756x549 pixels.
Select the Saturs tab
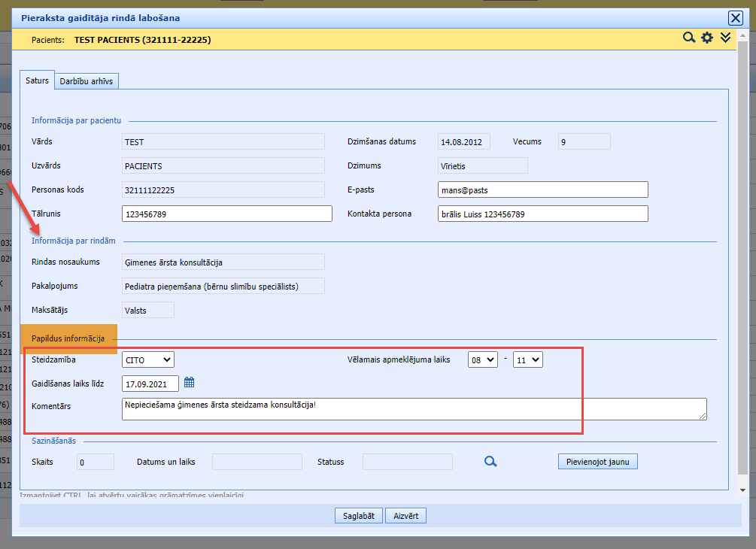click(37, 80)
